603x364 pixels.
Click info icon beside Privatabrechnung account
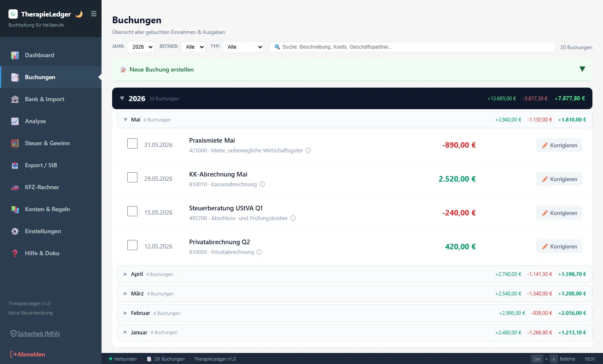click(x=259, y=252)
